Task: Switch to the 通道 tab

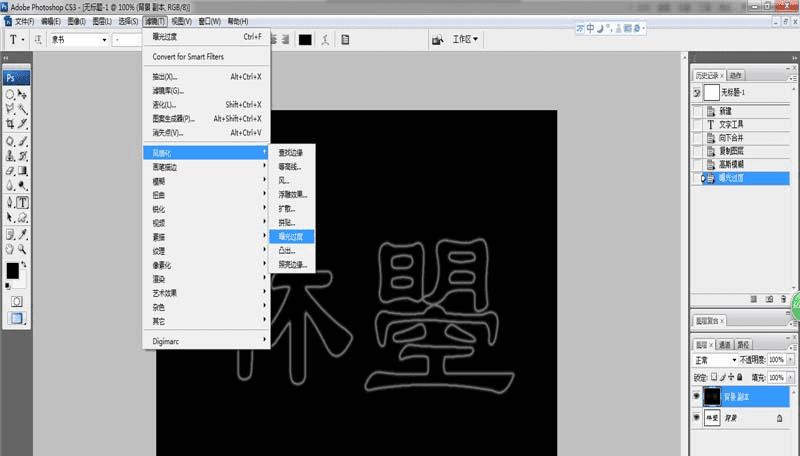Action: pyautogui.click(x=724, y=345)
